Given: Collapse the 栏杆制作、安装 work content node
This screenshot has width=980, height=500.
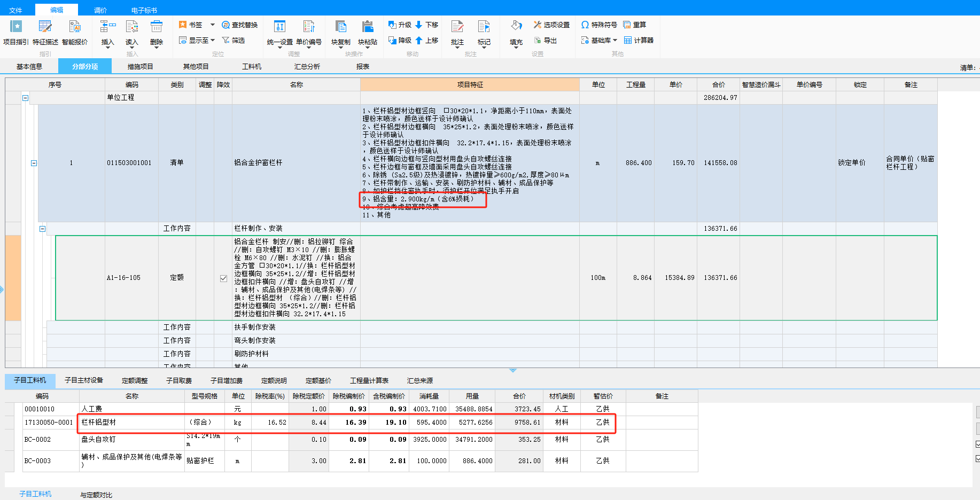Looking at the screenshot, I should pos(42,229).
